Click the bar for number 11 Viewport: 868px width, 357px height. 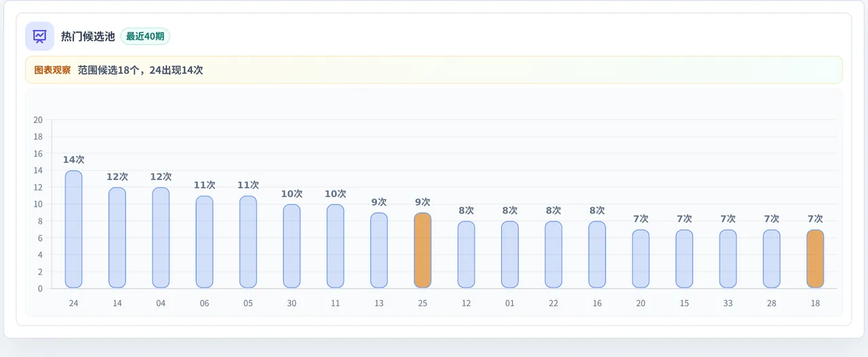[x=335, y=246]
